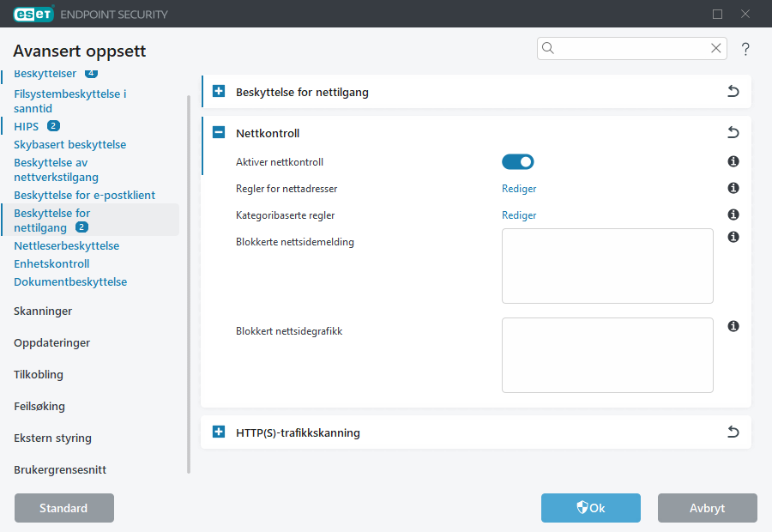Maximize the ESET window

[717, 15]
